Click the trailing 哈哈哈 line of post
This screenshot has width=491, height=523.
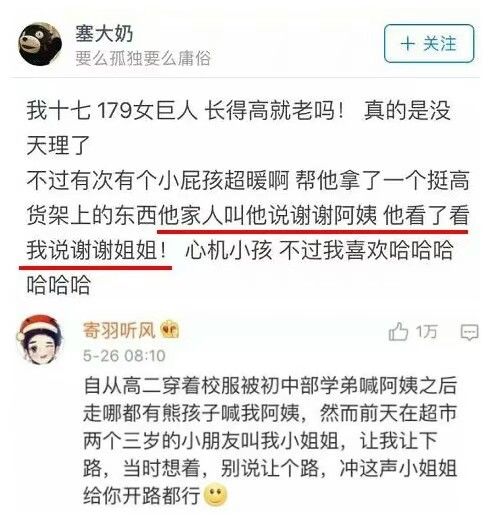pos(58,285)
